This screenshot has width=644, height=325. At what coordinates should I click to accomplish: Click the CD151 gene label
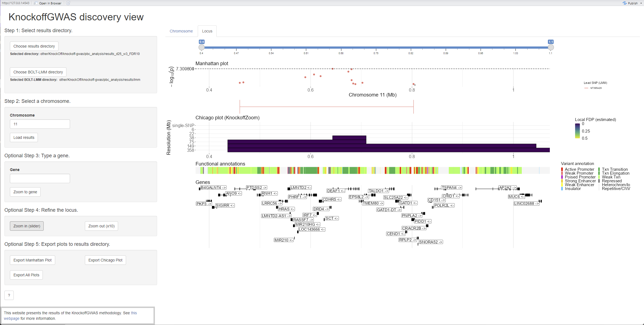437,200
